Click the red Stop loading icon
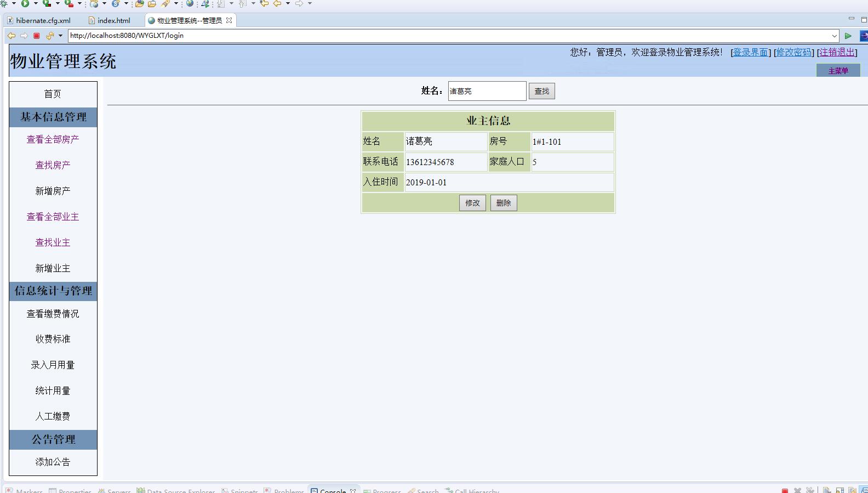 point(37,36)
